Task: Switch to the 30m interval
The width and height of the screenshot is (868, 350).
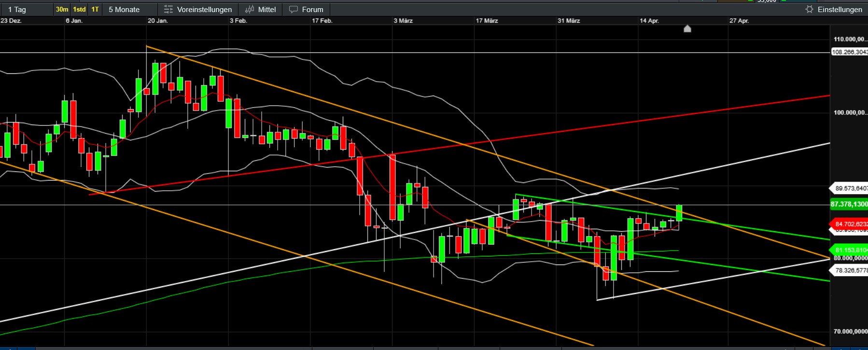Action: 62,9
